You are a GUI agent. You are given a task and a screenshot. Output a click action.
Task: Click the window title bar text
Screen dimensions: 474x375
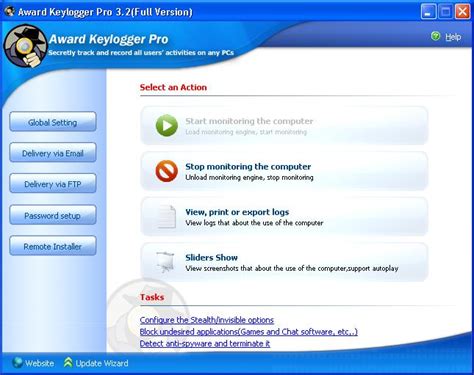(105, 12)
